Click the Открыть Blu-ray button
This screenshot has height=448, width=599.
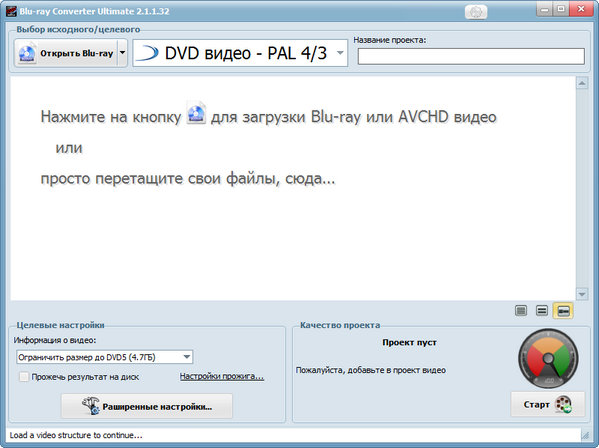coord(66,53)
